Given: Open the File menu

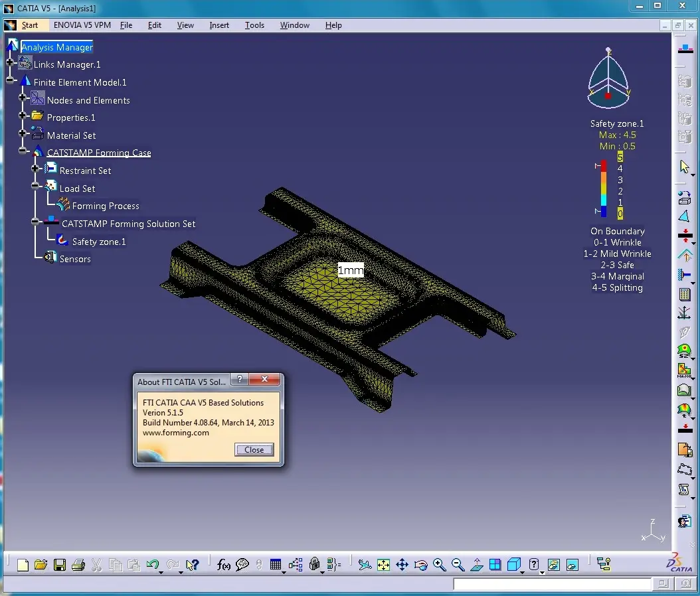Looking at the screenshot, I should click(x=126, y=25).
